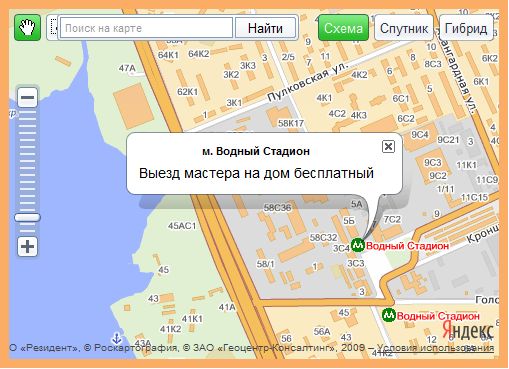This screenshot has height=369, width=509.
Task: Click house label 11С15
Action: pyautogui.click(x=474, y=197)
